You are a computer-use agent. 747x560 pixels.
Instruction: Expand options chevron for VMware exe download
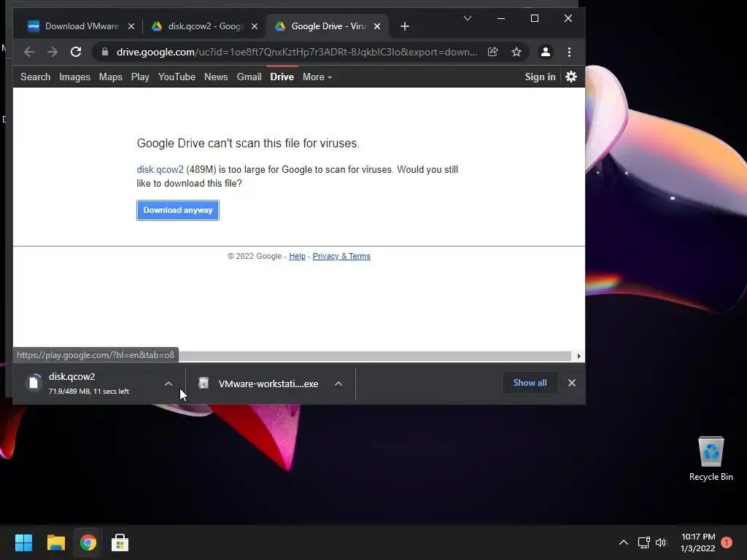tap(338, 384)
